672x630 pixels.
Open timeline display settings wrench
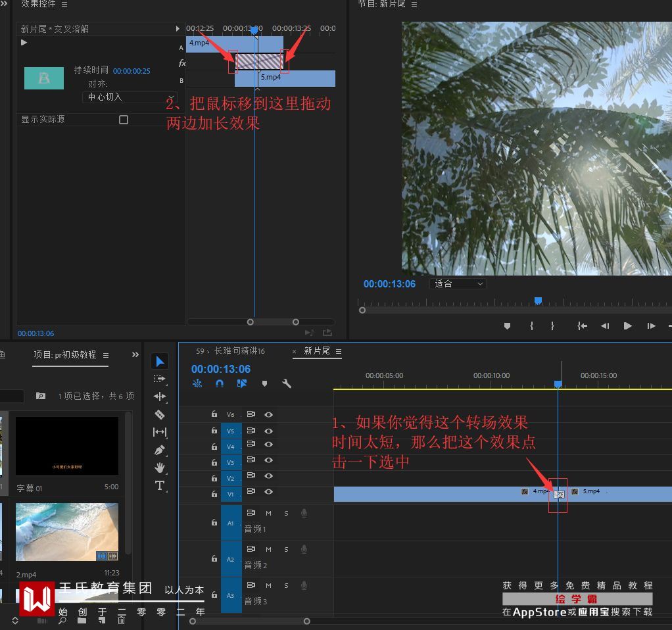pyautogui.click(x=287, y=383)
